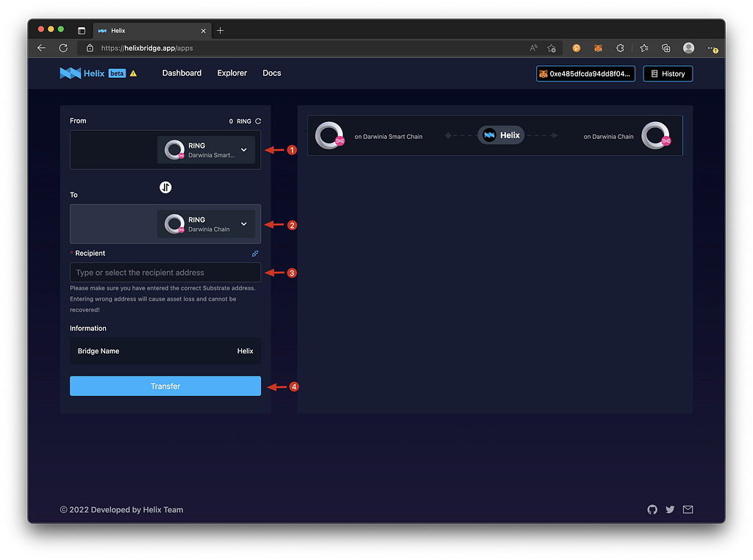Click the Helix logo in header
This screenshot has width=753, height=560.
tap(82, 73)
